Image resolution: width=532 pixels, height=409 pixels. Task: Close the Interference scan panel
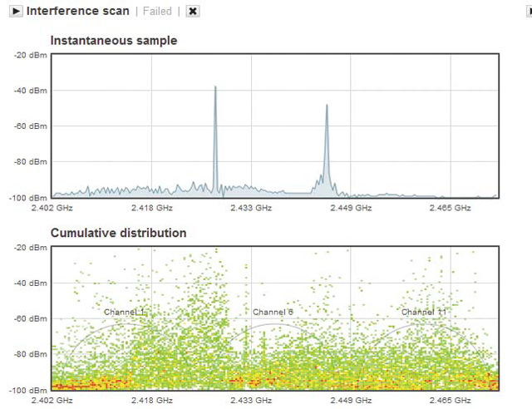[192, 11]
